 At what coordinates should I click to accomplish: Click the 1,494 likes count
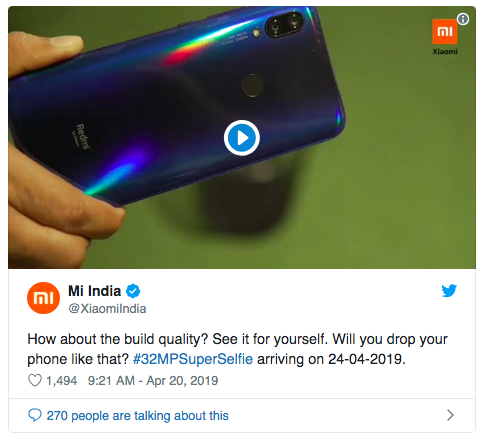click(61, 381)
